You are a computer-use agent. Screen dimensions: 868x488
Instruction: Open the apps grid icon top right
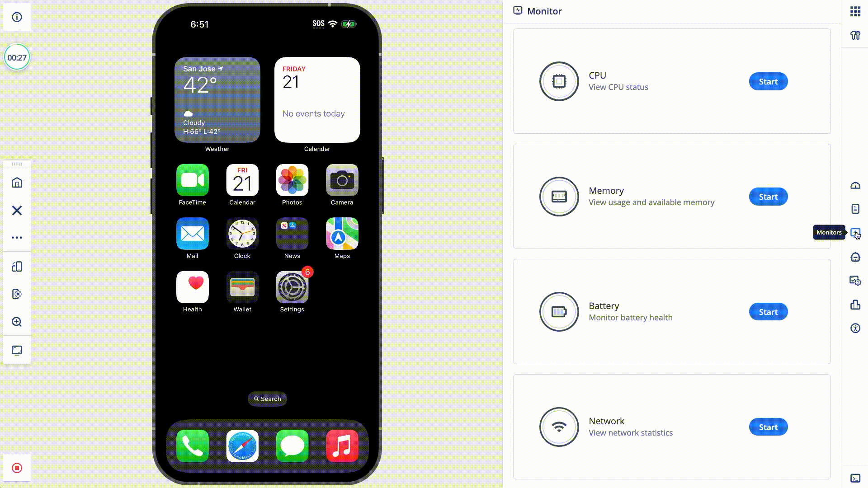point(855,11)
